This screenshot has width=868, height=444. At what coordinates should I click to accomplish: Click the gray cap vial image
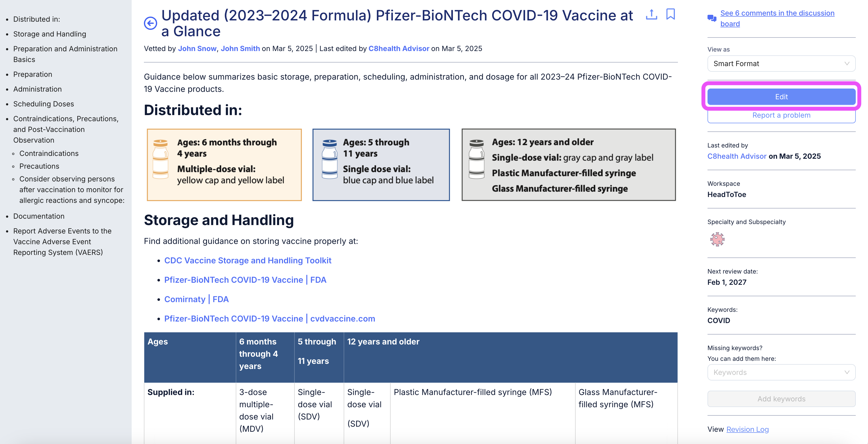[x=476, y=159]
